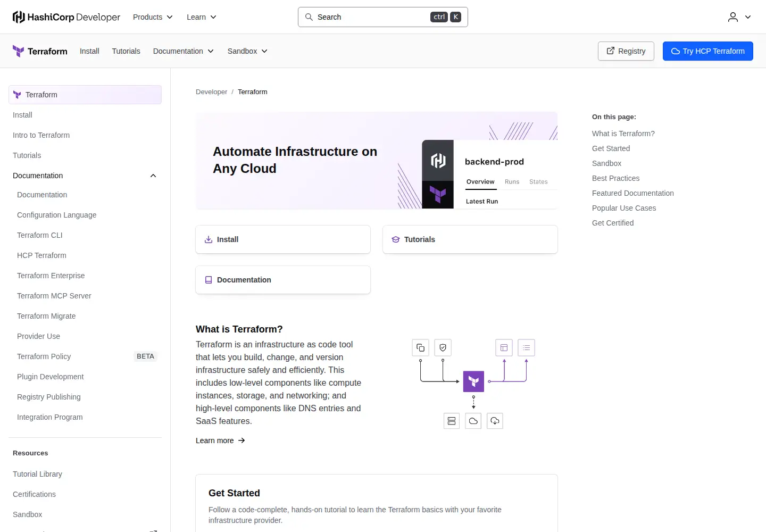Open Tutorials link in the sidebar
This screenshot has height=532, width=766.
click(27, 155)
